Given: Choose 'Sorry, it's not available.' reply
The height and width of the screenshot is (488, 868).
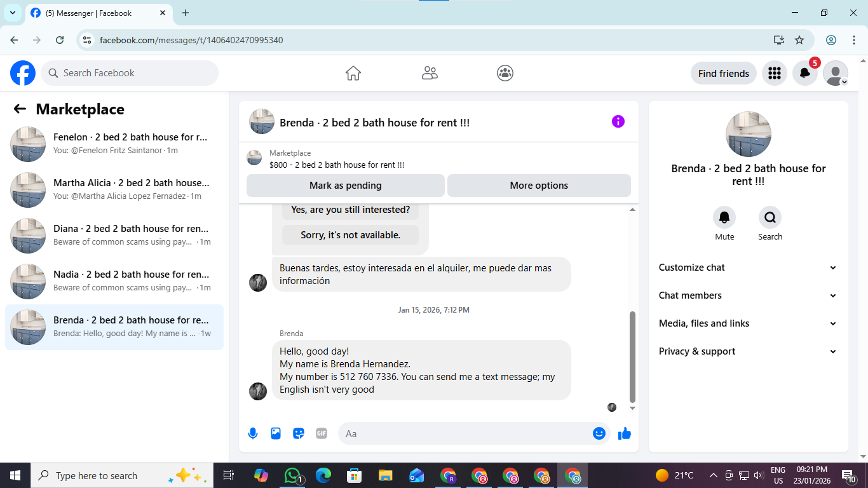Looking at the screenshot, I should [351, 235].
